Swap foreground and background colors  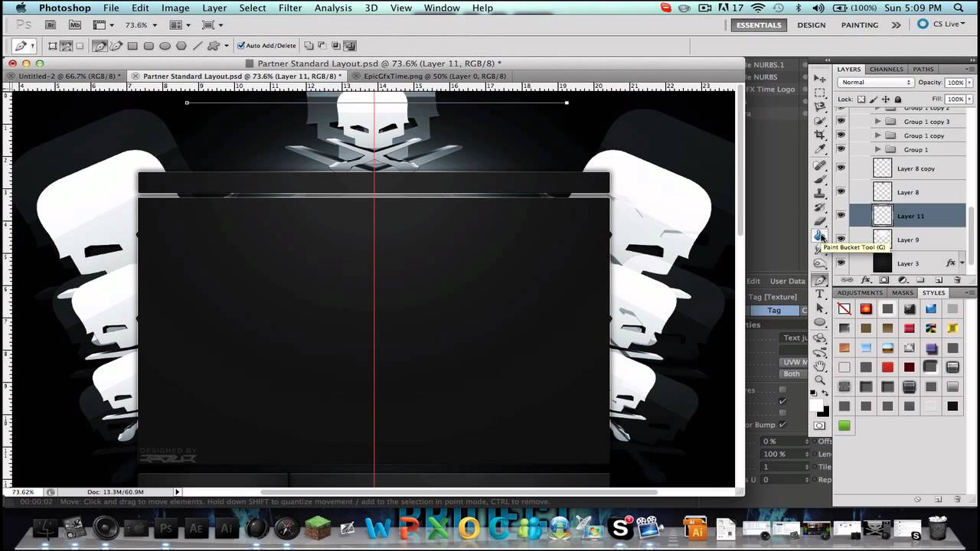[825, 393]
